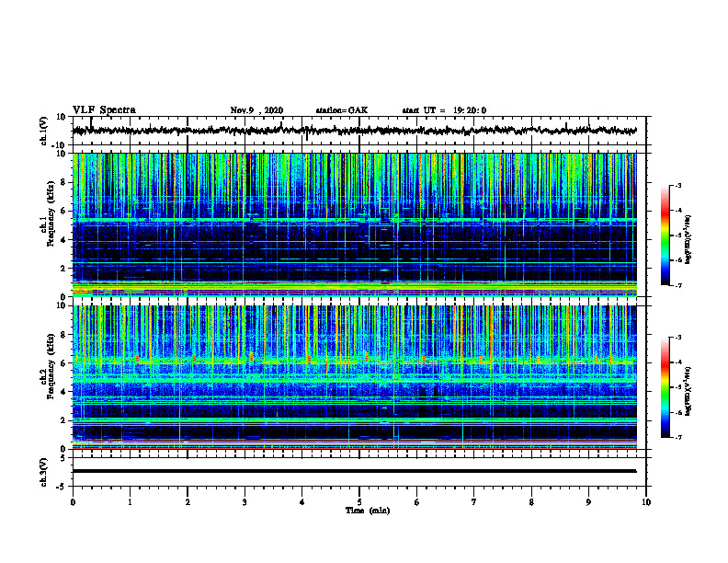Click the "6" kHz tick of ch.2 spectrogram
728x563 pixels.
click(x=63, y=363)
